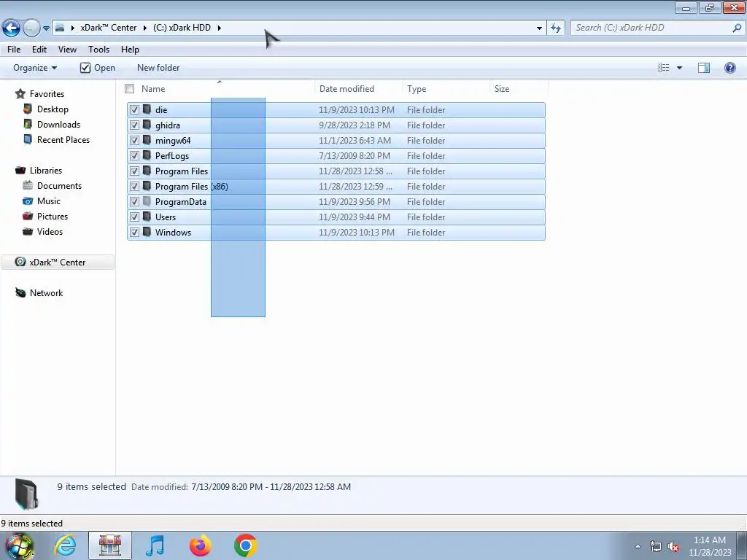Image resolution: width=747 pixels, height=560 pixels.
Task: Uncheck the Program Files folder checkbox
Action: [134, 171]
